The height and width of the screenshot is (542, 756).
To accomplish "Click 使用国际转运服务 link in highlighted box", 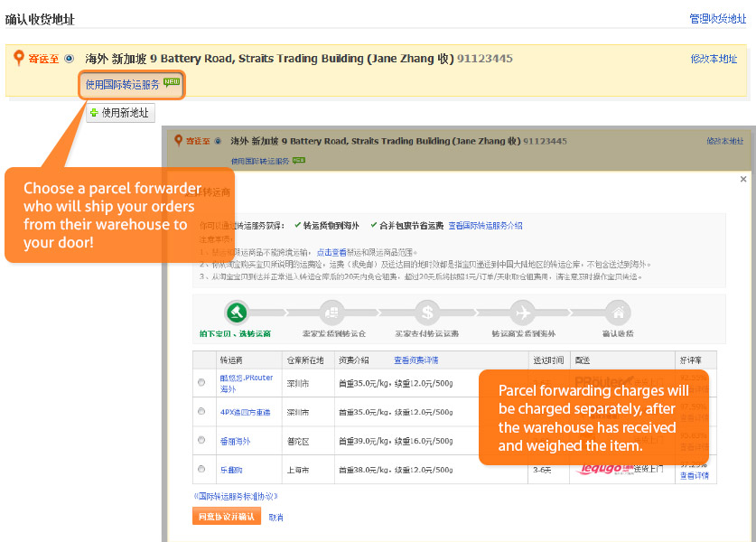I will click(122, 85).
